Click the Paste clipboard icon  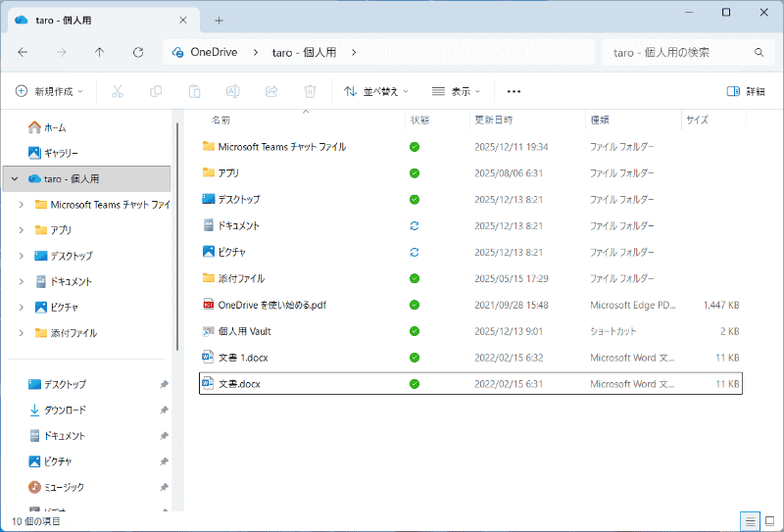point(194,91)
